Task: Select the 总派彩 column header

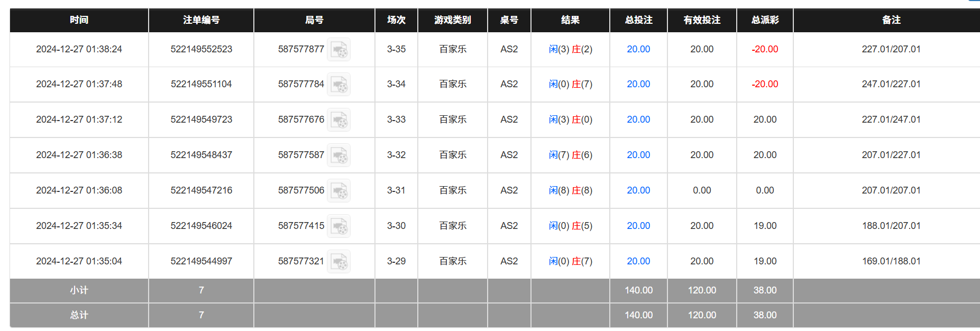Action: pos(765,20)
